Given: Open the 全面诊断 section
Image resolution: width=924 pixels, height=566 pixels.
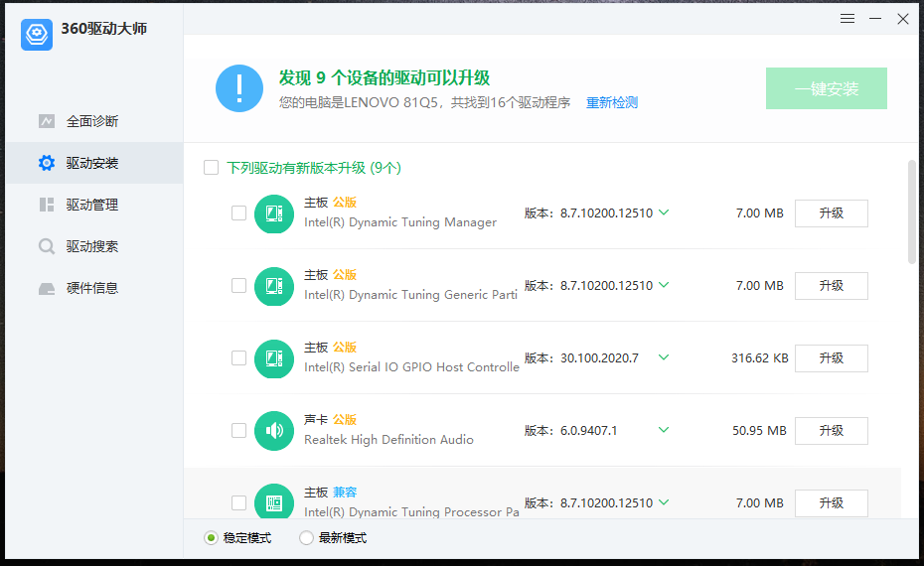Looking at the screenshot, I should (x=94, y=121).
